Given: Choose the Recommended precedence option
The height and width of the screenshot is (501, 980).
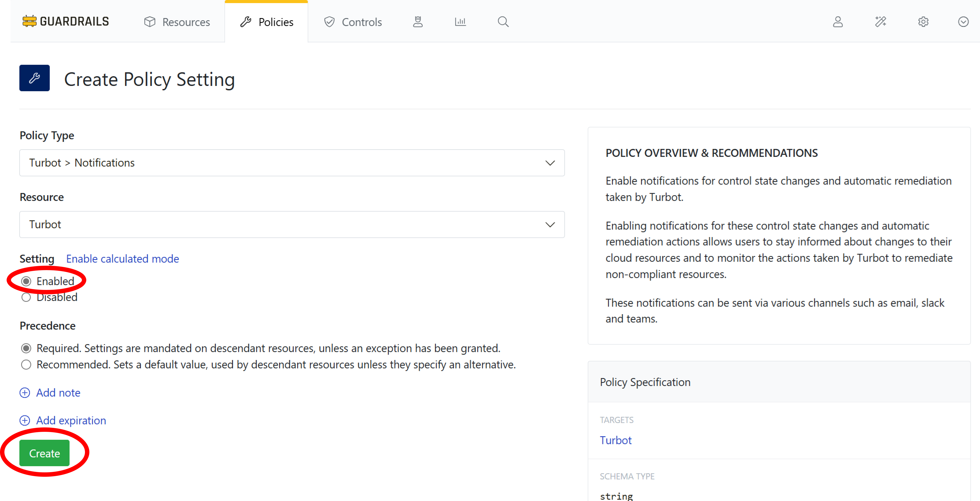Looking at the screenshot, I should 26,364.
